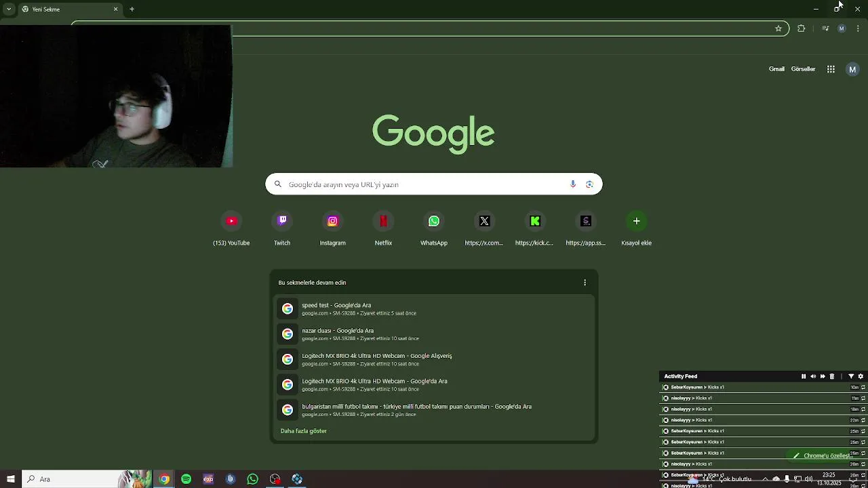Open the 'Bu sekmelerle devam edin' options menu
The width and height of the screenshot is (868, 488).
585,283
